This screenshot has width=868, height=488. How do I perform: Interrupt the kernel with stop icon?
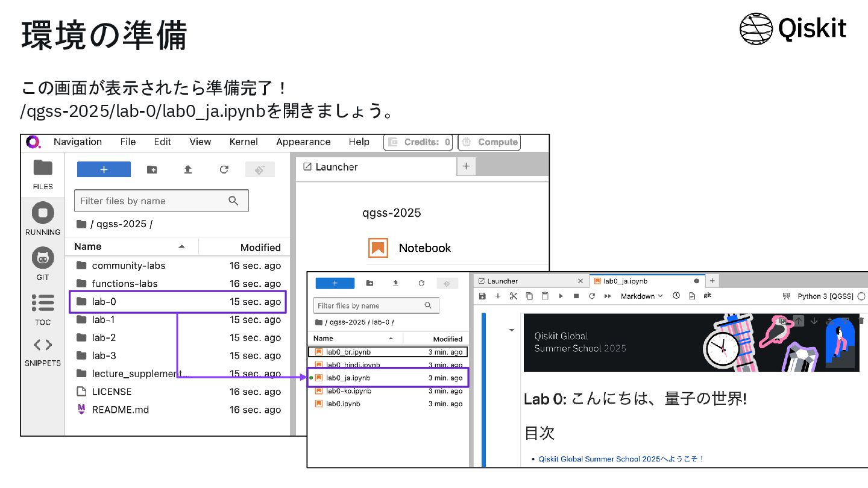coord(576,296)
